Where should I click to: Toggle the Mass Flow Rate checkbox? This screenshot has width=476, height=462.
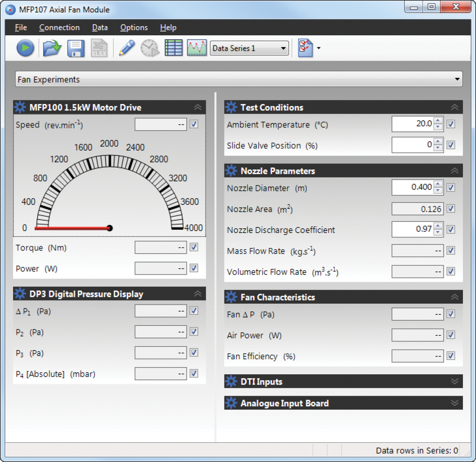point(451,250)
